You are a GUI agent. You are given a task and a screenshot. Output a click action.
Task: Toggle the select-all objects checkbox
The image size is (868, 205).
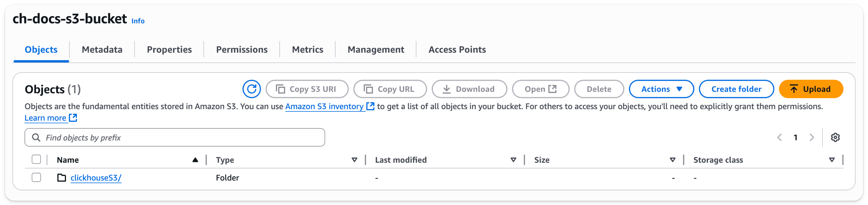(36, 159)
